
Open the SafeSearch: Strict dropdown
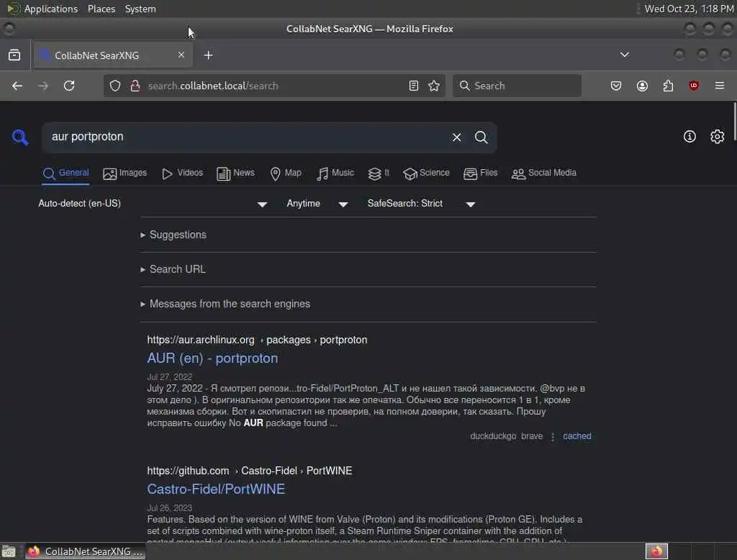pyautogui.click(x=422, y=204)
